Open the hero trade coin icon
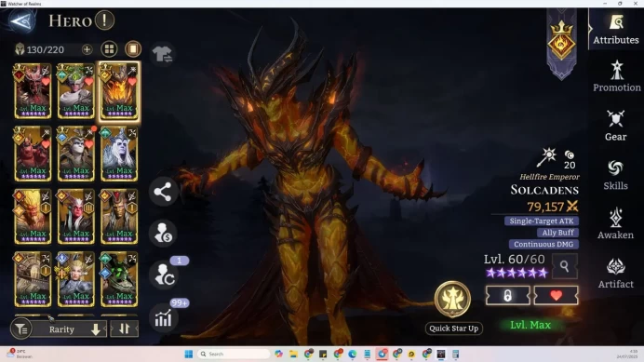Image resolution: width=644 pixels, height=362 pixels. click(x=164, y=234)
